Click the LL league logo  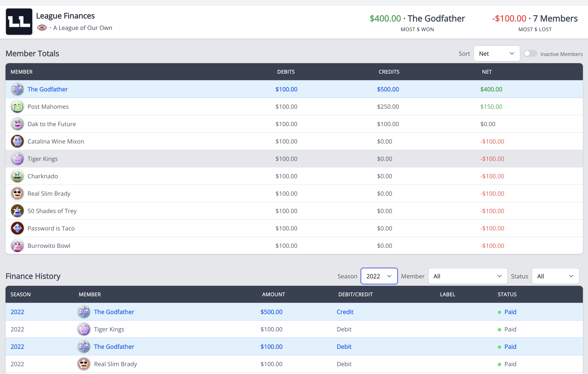(19, 22)
